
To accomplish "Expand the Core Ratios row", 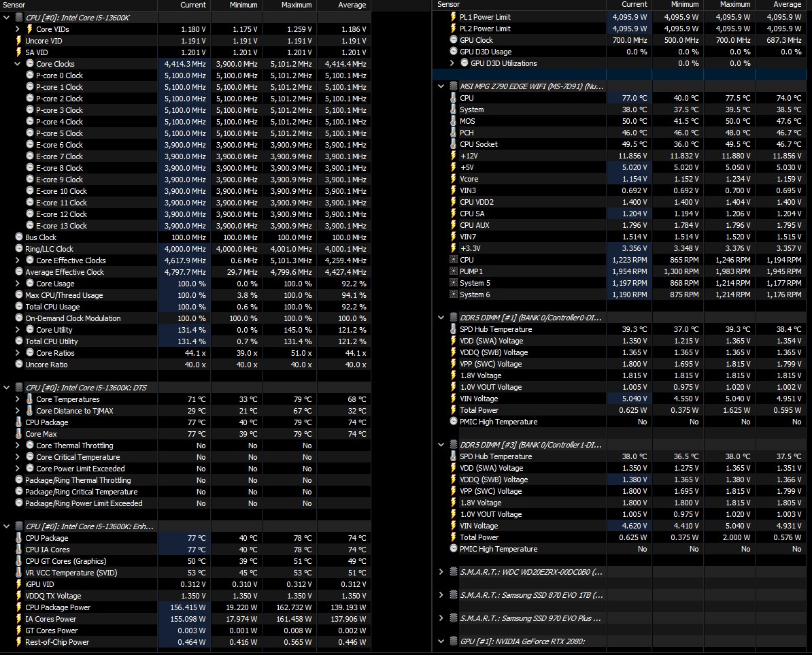I will [x=18, y=353].
